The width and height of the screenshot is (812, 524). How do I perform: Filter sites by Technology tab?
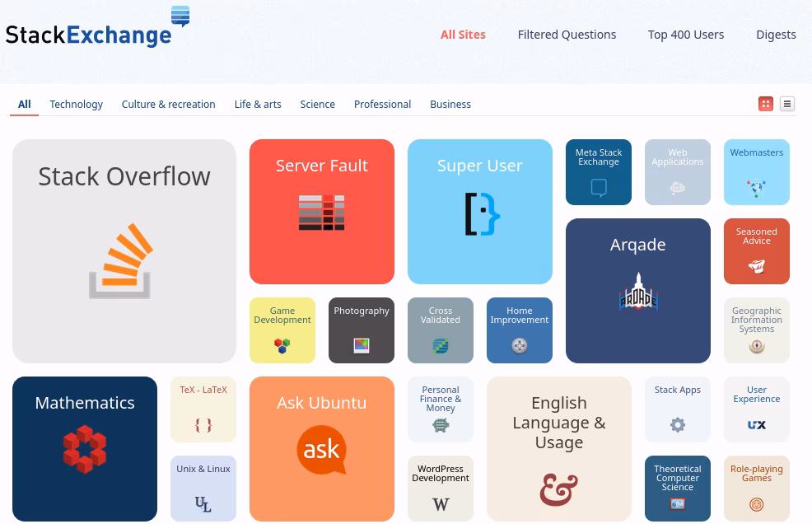tap(76, 104)
